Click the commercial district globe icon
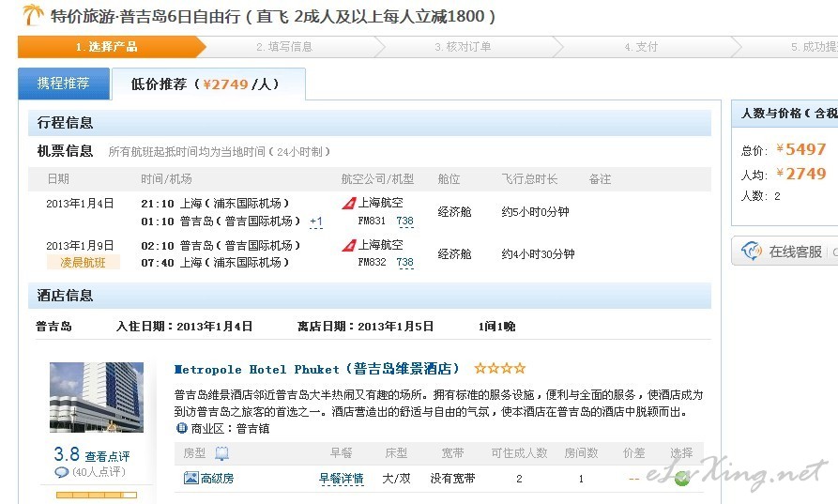 182,428
